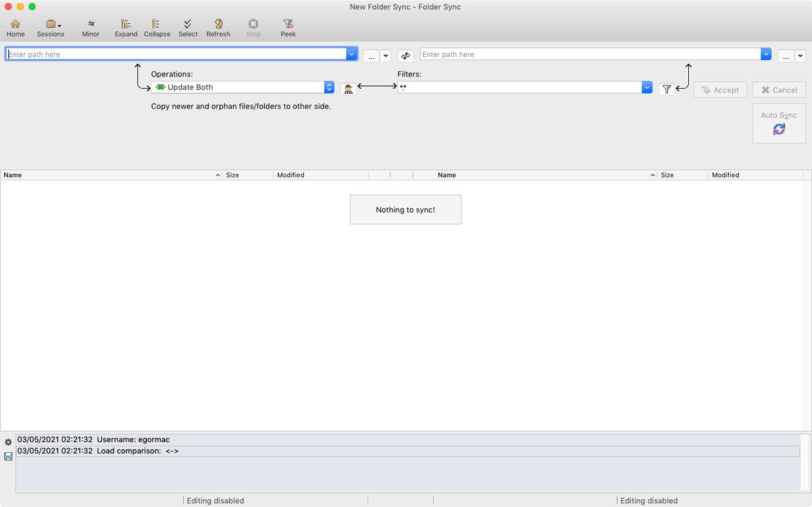The height and width of the screenshot is (507, 812).
Task: Click the left Name column header
Action: pyautogui.click(x=108, y=175)
